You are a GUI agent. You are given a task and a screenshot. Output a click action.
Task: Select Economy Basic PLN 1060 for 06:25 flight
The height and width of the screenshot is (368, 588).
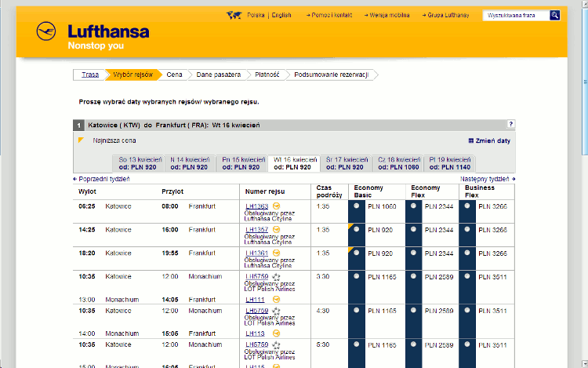tap(356, 206)
